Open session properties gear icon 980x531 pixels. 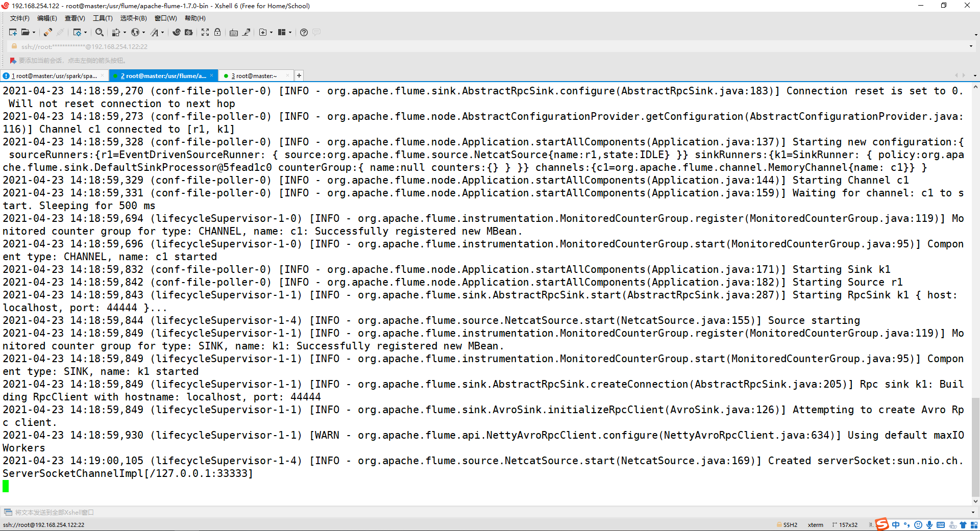77,32
